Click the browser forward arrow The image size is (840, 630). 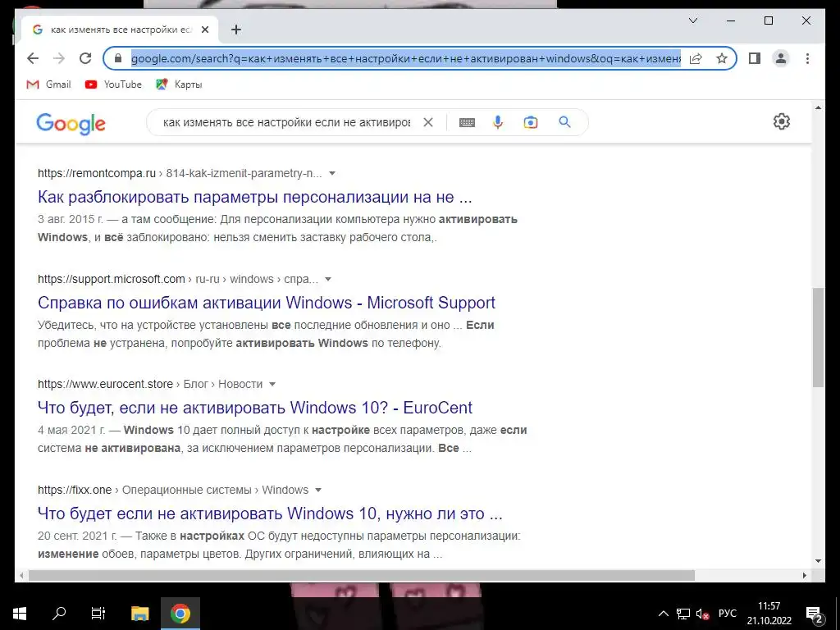[59, 58]
